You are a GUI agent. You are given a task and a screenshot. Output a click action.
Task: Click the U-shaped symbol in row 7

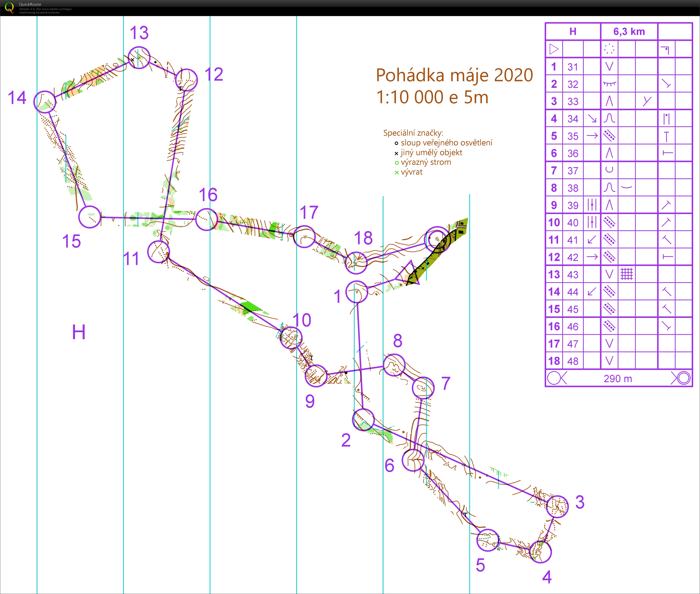coord(609,170)
